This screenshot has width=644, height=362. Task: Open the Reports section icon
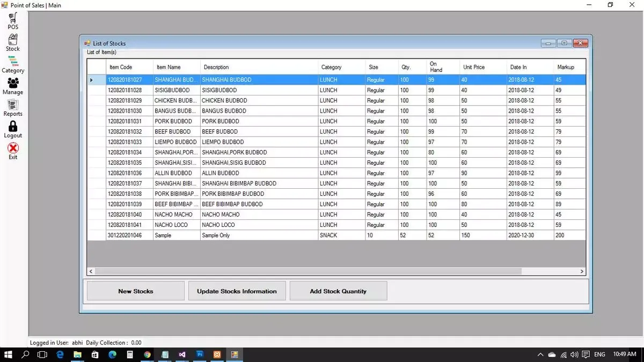(12, 107)
